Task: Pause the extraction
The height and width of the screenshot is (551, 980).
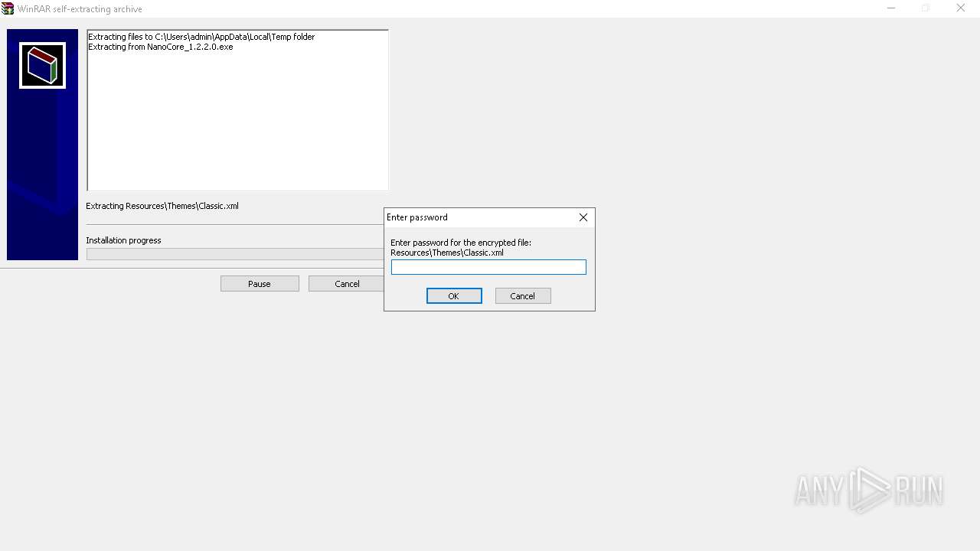Action: [x=260, y=284]
